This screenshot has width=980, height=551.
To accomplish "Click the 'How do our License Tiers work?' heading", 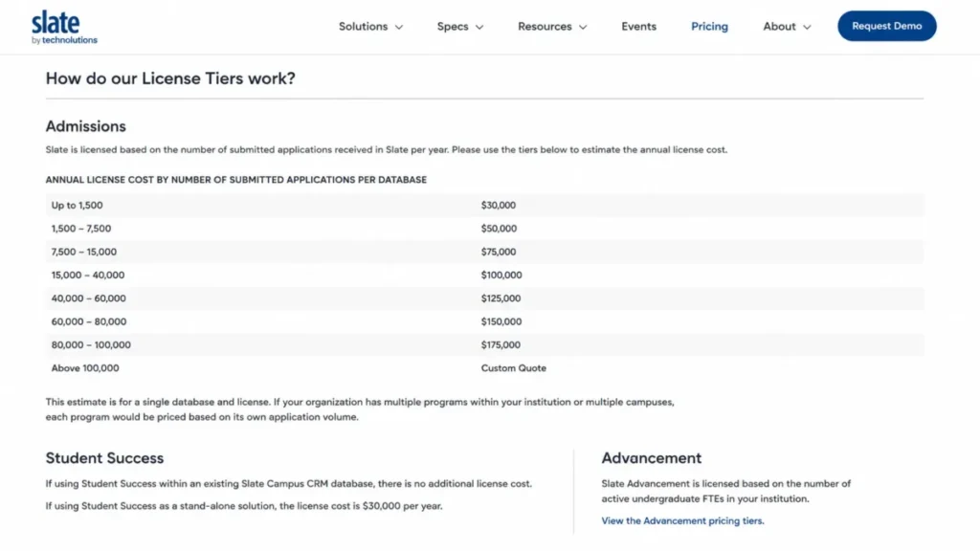I will pyautogui.click(x=170, y=78).
